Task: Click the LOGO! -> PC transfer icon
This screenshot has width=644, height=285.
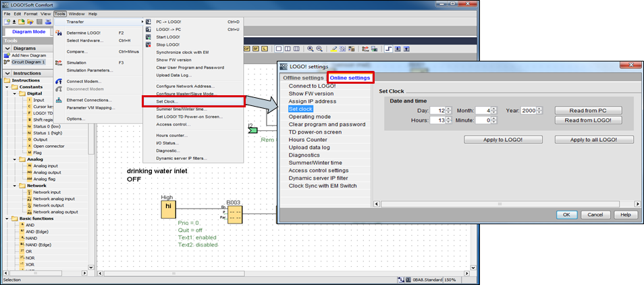Action: click(x=149, y=30)
